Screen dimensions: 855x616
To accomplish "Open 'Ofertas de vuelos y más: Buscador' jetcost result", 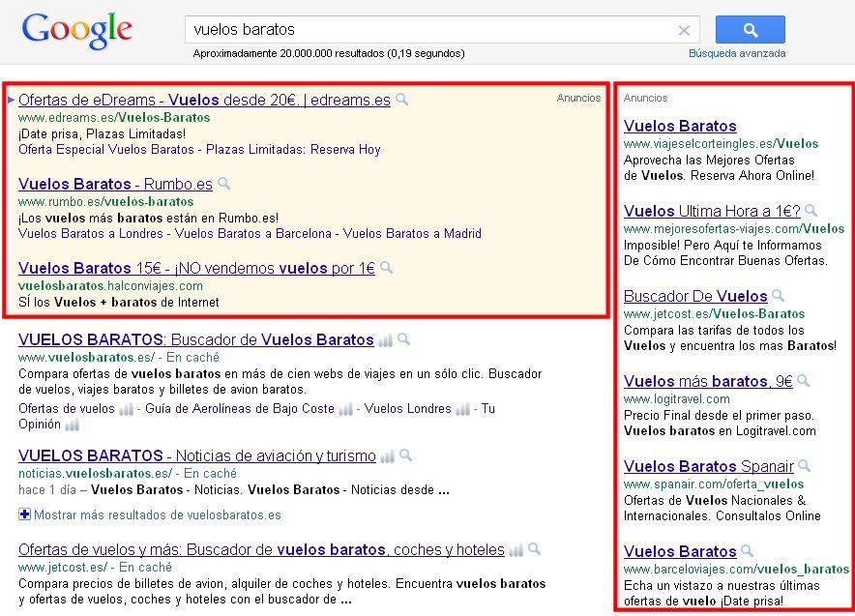I will tap(262, 550).
